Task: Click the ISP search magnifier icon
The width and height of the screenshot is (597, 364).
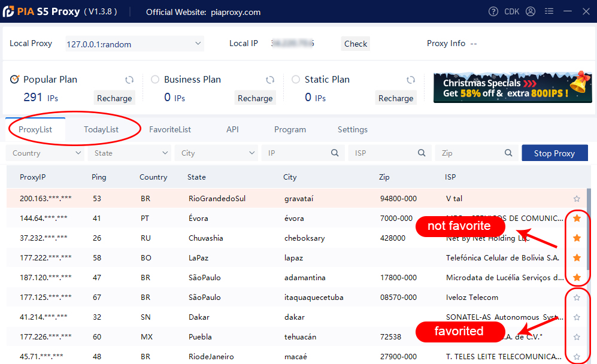Action: [x=422, y=153]
